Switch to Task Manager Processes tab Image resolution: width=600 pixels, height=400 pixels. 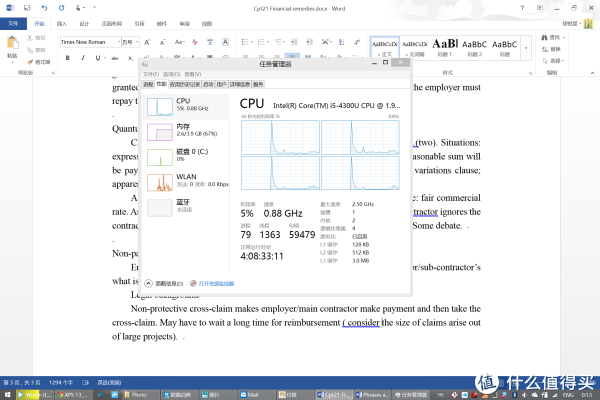148,84
